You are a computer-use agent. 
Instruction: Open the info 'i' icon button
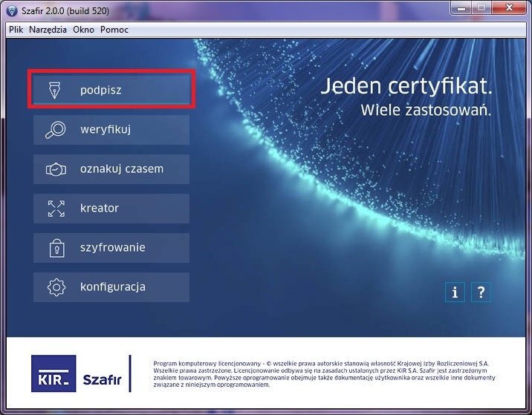(x=455, y=292)
